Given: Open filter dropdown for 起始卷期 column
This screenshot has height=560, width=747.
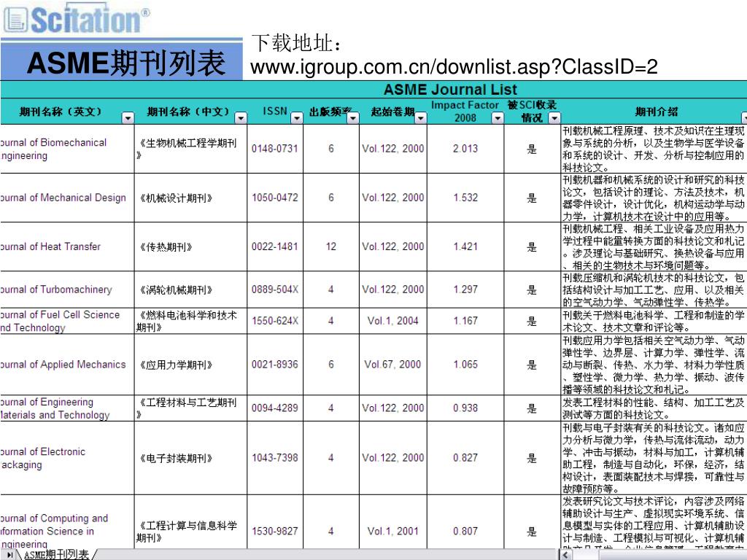Looking at the screenshot, I should (421, 117).
